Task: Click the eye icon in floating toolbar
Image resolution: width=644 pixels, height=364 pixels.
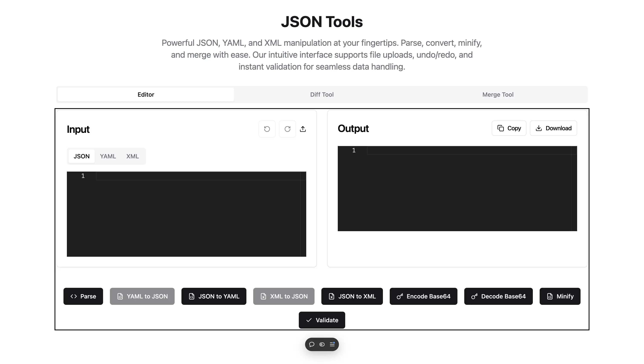Action: click(x=322, y=344)
